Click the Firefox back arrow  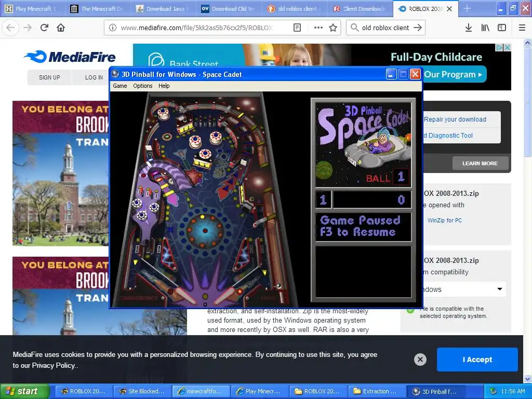tap(10, 28)
